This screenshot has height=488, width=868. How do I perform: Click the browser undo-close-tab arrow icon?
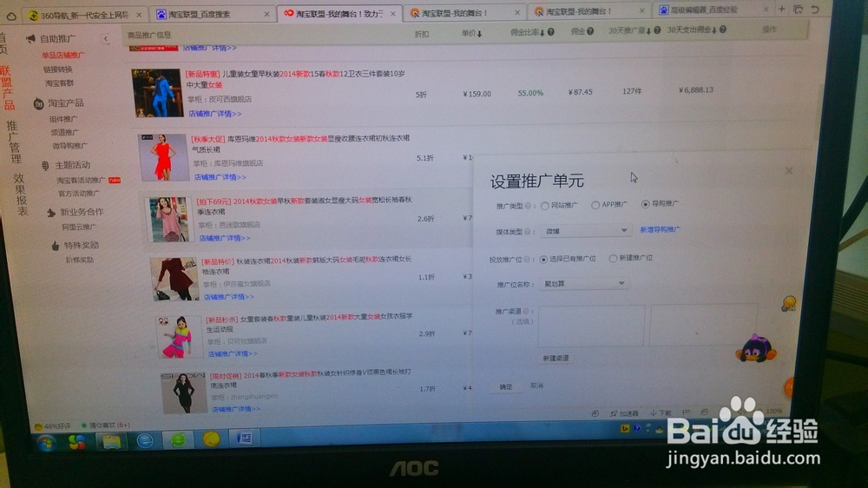pyautogui.click(x=815, y=10)
